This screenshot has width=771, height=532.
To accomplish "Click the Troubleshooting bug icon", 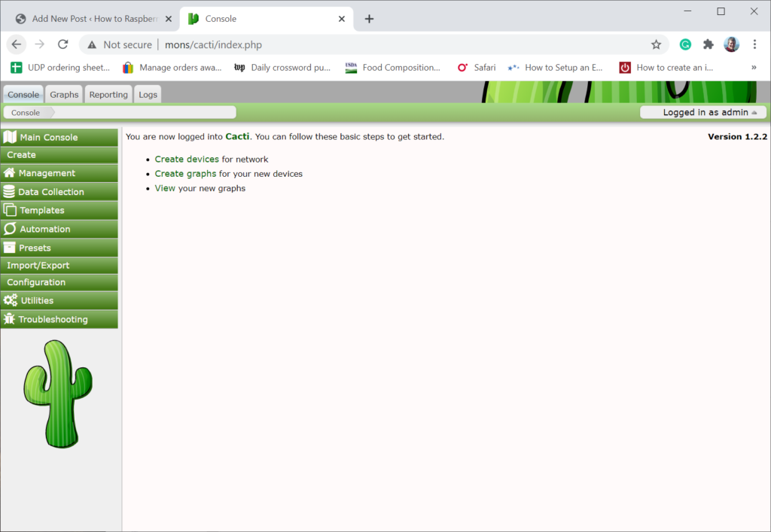I will coord(9,319).
